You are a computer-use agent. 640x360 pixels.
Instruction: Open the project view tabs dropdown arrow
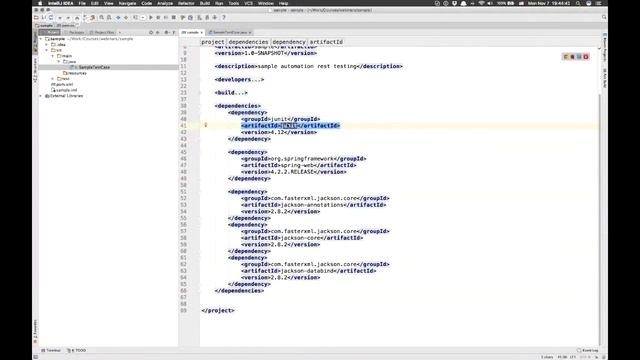[120, 32]
